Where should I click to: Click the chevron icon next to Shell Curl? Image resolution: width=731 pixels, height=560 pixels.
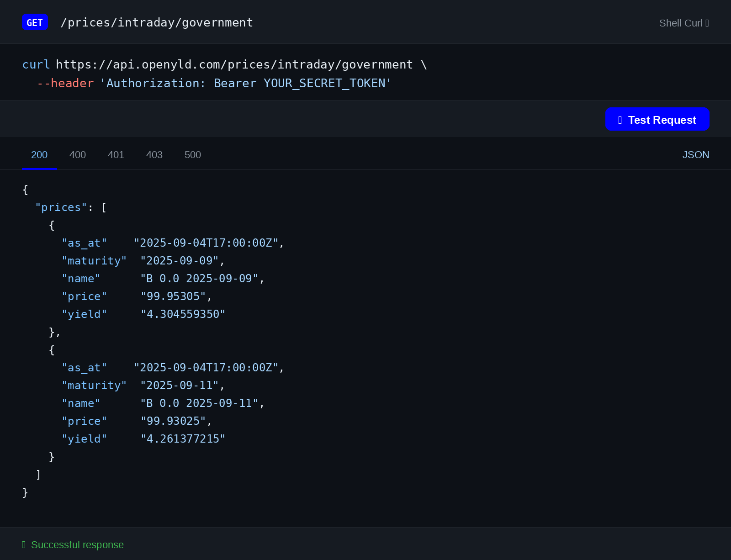click(x=707, y=23)
